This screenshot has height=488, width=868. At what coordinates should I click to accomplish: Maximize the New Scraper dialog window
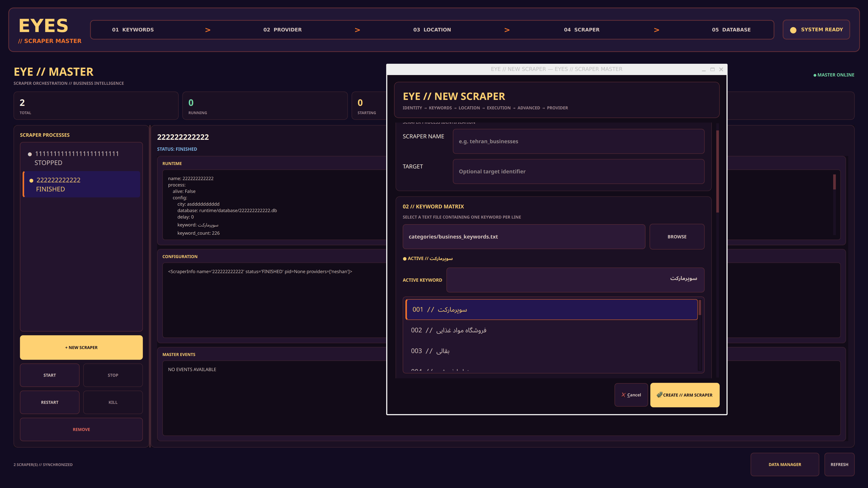click(x=712, y=69)
